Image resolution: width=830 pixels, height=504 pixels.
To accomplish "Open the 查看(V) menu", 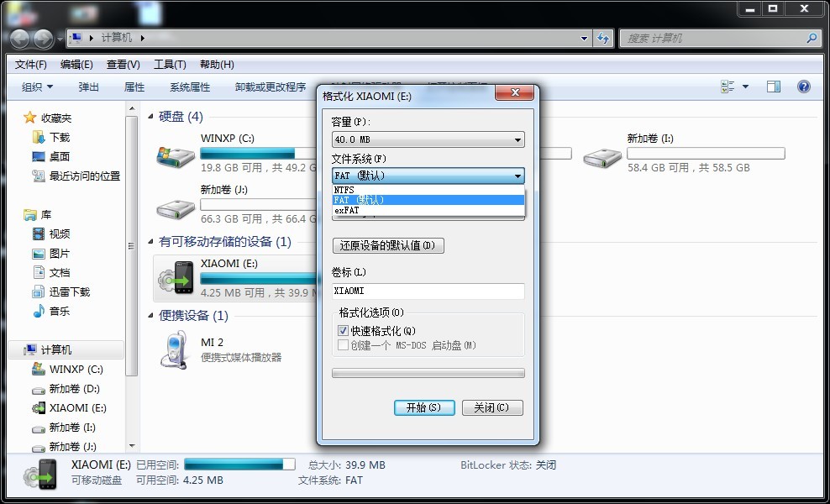I will pyautogui.click(x=123, y=65).
